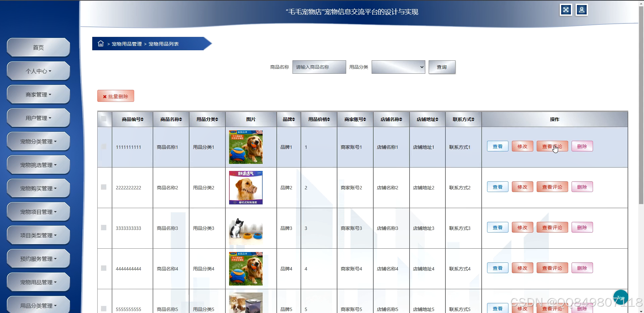Expand the 宠物挑选管理 sidebar menu

38,165
